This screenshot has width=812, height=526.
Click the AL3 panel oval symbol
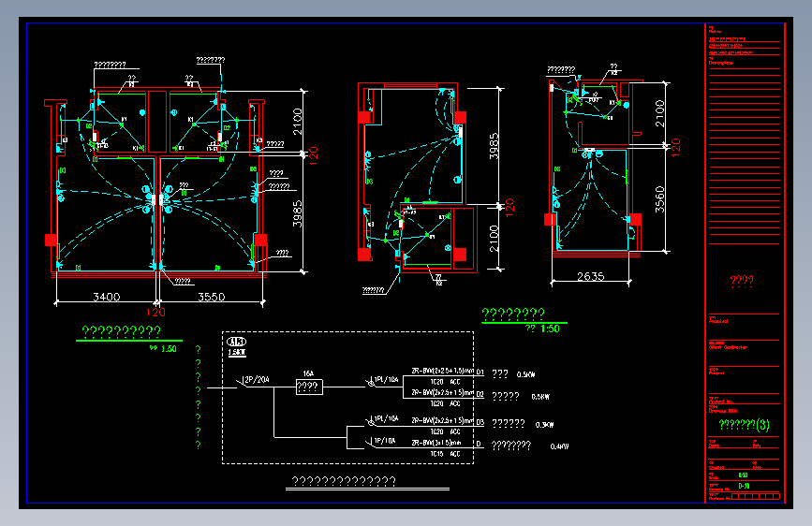[x=237, y=342]
